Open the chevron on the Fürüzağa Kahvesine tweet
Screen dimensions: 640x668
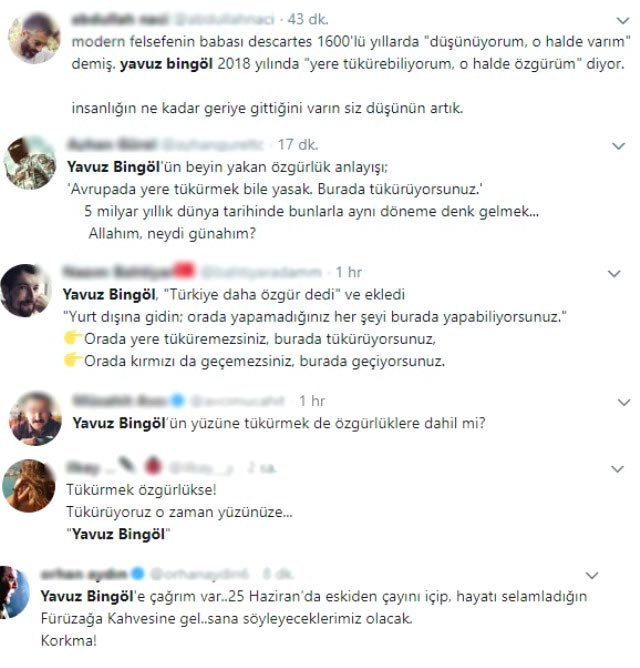(592, 576)
